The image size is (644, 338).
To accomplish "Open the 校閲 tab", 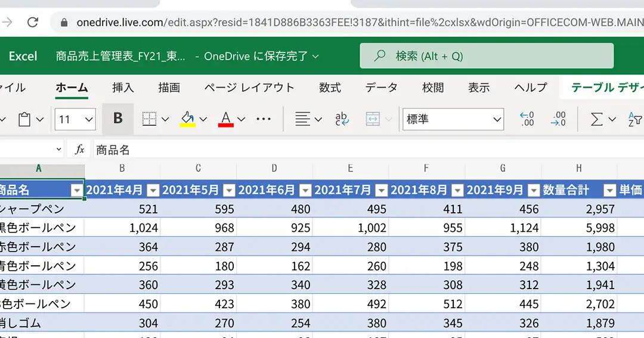I will [x=433, y=88].
